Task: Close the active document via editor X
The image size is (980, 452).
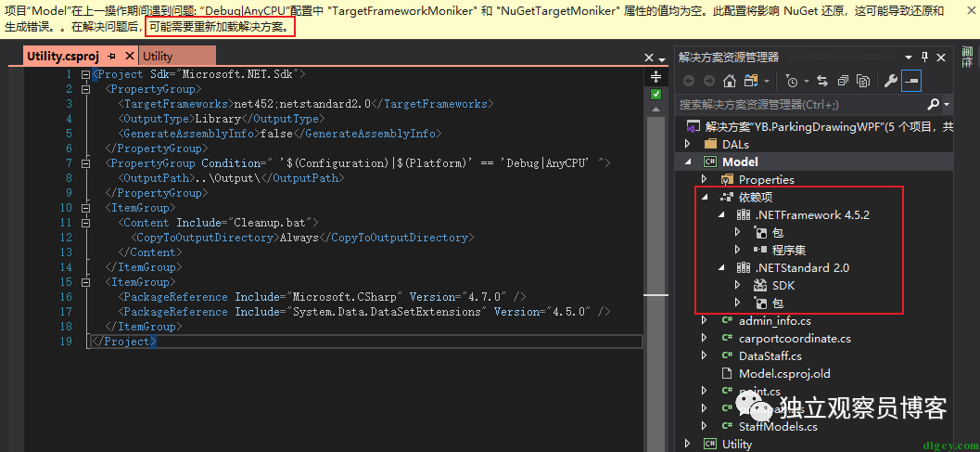Action: click(x=649, y=58)
